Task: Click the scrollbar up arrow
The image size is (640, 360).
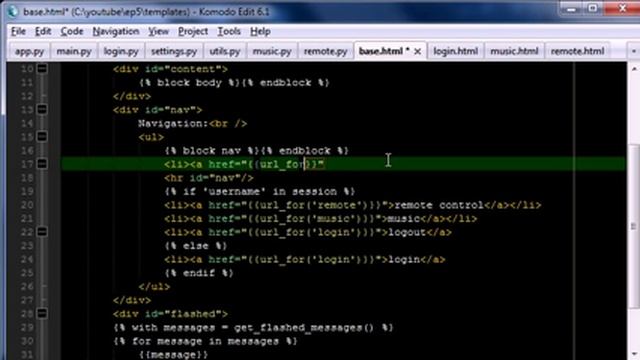Action: 634,69
